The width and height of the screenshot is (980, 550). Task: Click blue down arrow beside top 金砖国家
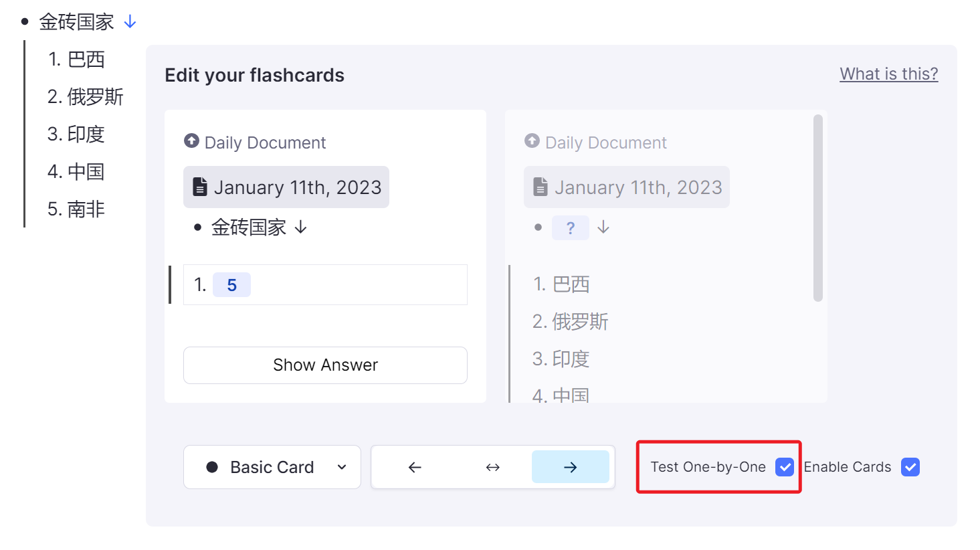(x=130, y=22)
